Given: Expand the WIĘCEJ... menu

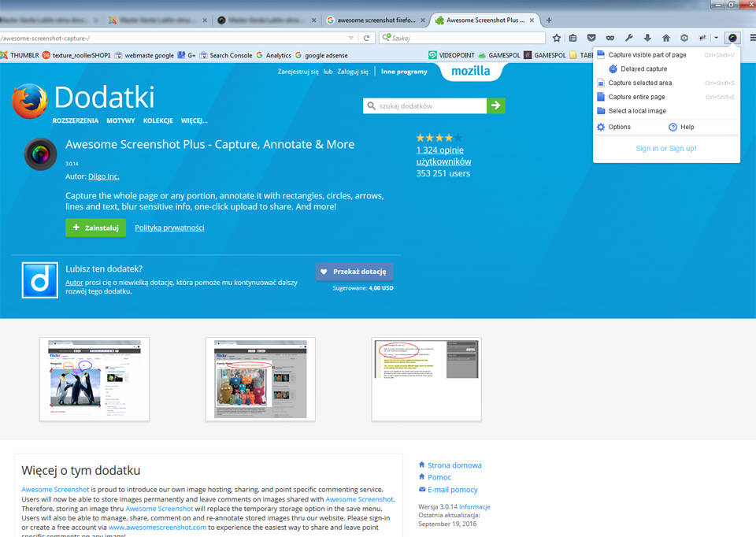Looking at the screenshot, I should click(x=195, y=120).
